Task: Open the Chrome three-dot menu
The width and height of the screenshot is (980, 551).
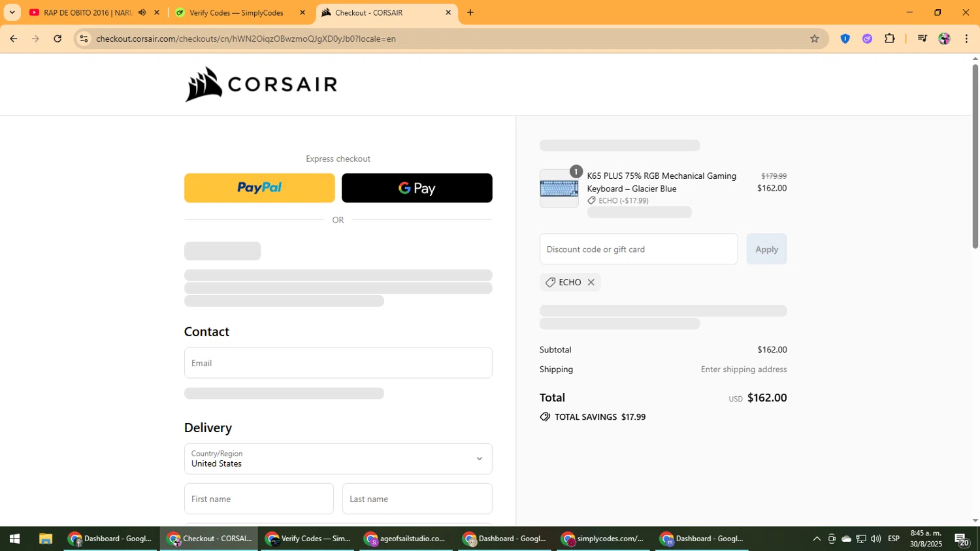Action: click(966, 39)
